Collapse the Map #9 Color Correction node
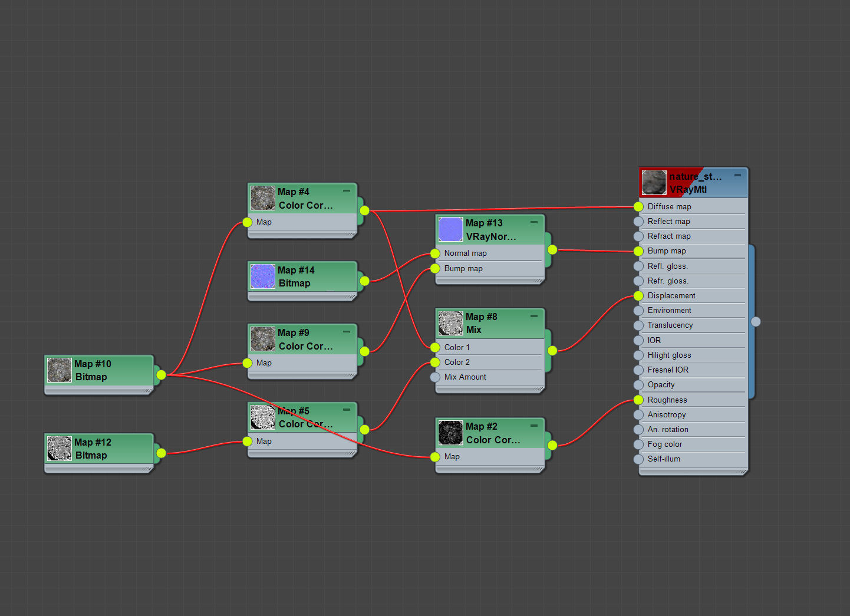The width and height of the screenshot is (850, 616). pyautogui.click(x=347, y=332)
